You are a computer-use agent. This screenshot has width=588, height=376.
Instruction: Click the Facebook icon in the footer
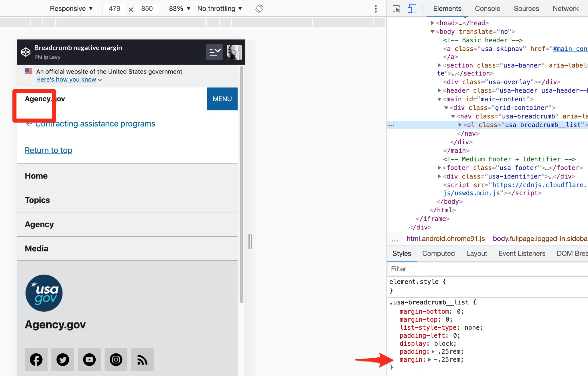click(36, 360)
